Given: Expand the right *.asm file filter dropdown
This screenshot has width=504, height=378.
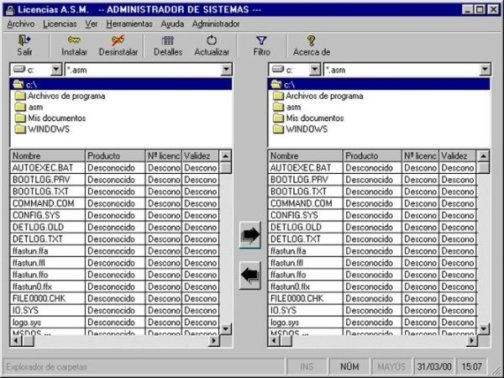Looking at the screenshot, I should tap(485, 70).
